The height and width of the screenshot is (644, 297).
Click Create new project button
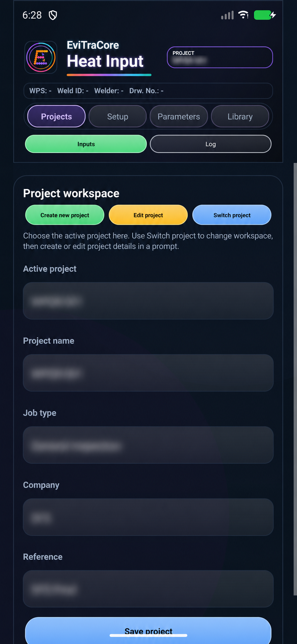pos(65,215)
